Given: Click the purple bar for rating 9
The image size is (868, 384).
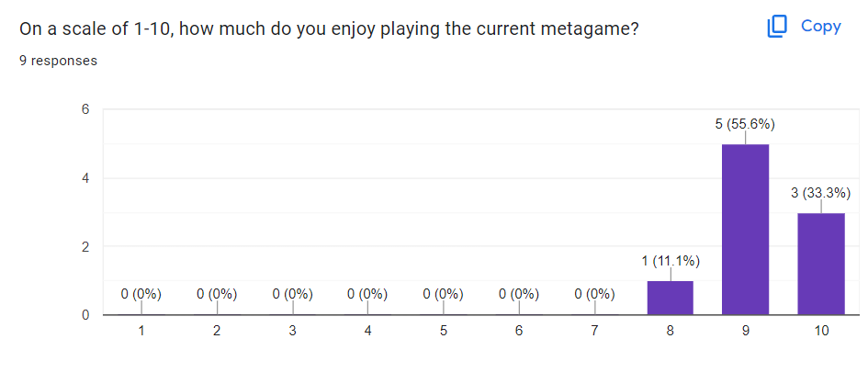Looking at the screenshot, I should [745, 230].
